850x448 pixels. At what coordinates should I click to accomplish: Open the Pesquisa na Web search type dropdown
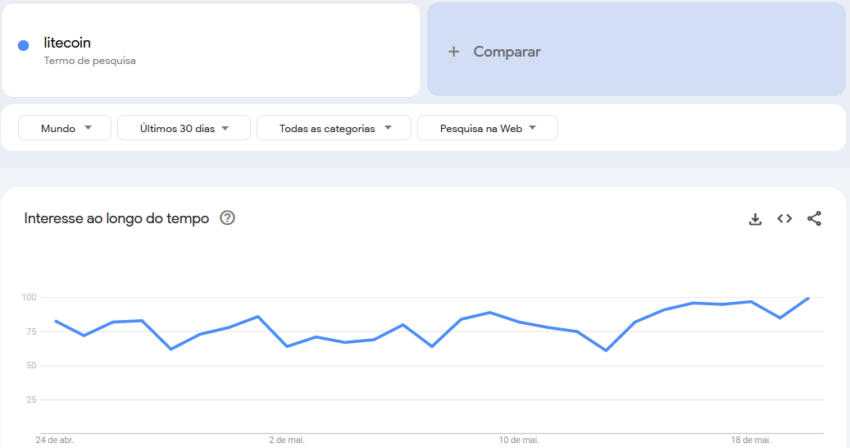click(x=487, y=128)
